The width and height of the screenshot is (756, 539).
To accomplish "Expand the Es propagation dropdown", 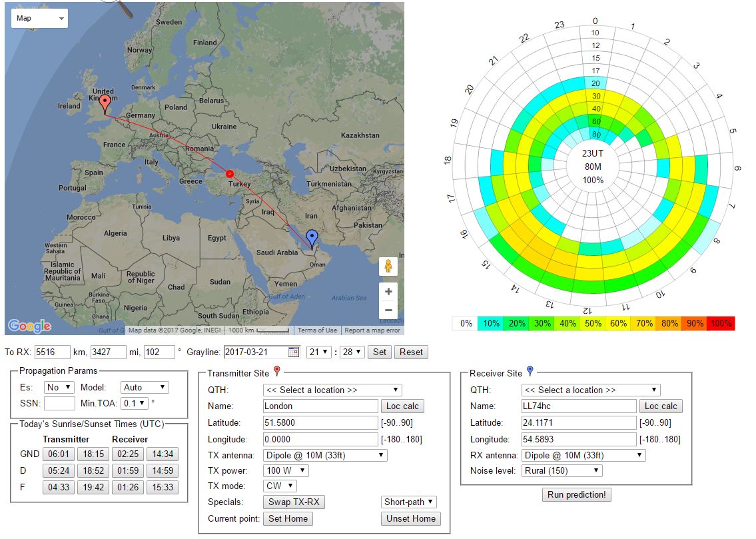I will (59, 387).
